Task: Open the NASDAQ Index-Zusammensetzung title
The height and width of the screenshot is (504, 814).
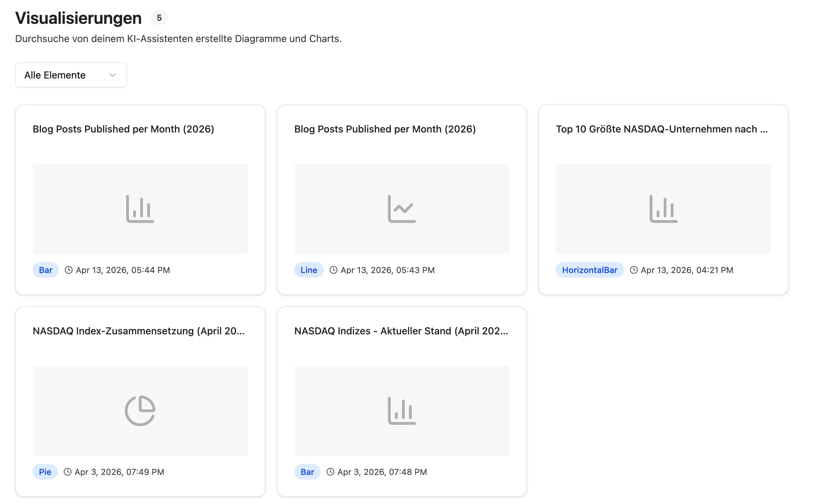Action: coord(139,331)
